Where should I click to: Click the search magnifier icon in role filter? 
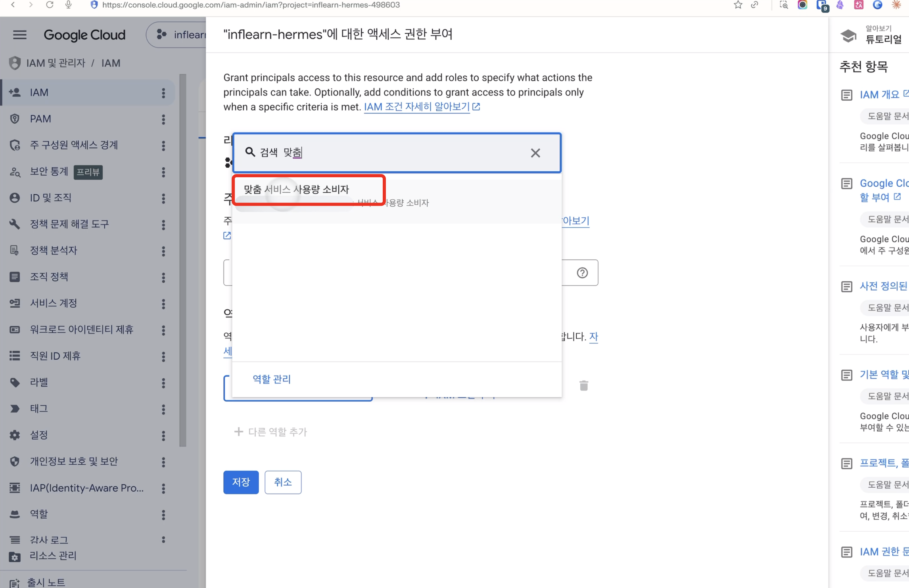click(x=250, y=152)
